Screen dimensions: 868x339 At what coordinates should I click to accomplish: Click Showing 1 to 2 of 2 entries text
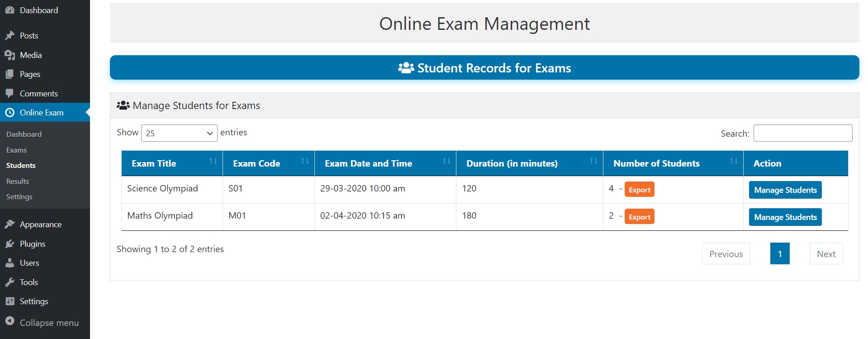(x=170, y=249)
